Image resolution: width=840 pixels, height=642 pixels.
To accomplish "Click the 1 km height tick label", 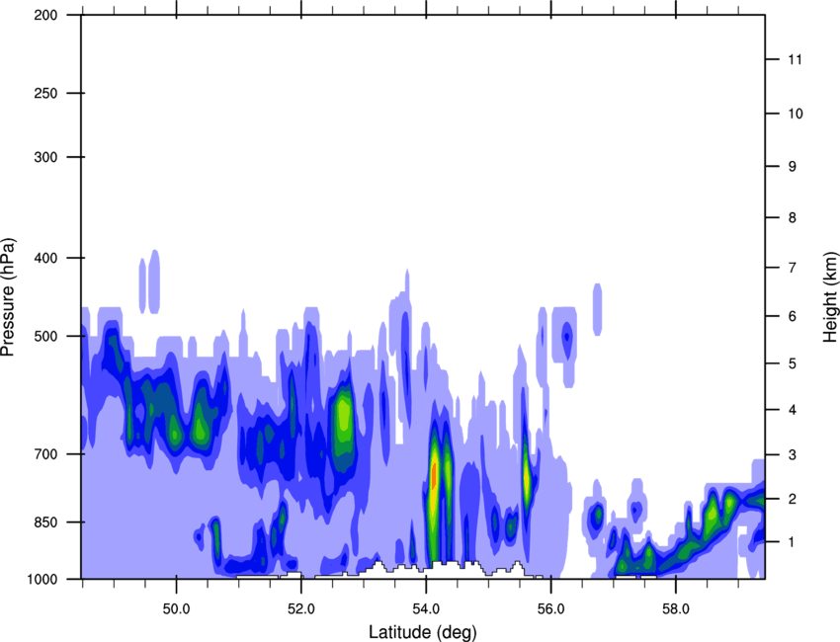I will tap(793, 542).
